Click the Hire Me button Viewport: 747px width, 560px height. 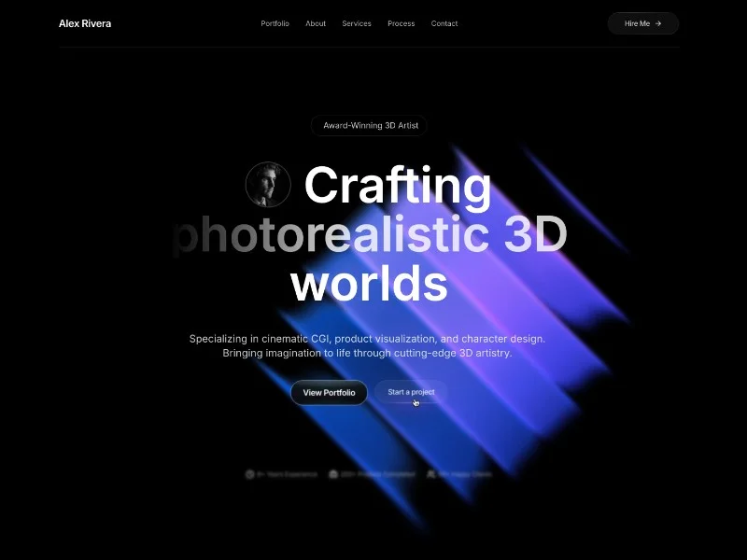click(642, 23)
